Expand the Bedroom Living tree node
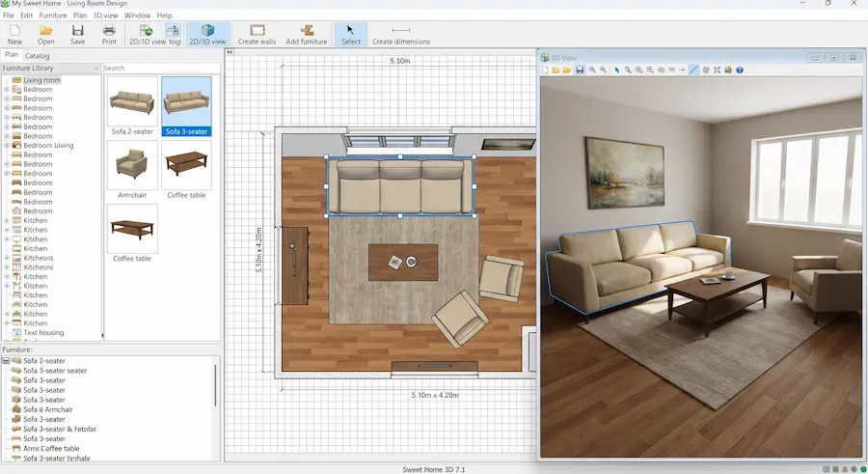868x474 pixels. click(7, 145)
